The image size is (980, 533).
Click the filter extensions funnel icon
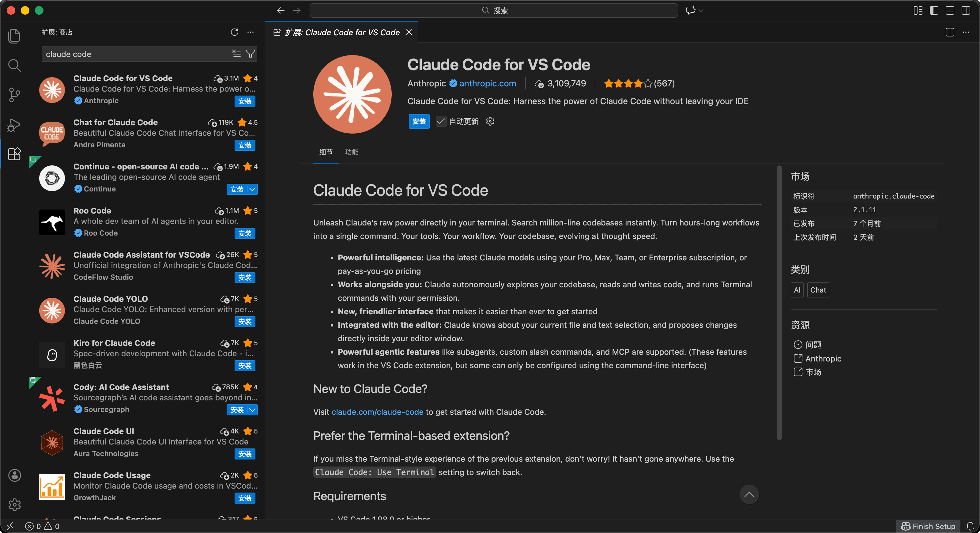click(250, 54)
